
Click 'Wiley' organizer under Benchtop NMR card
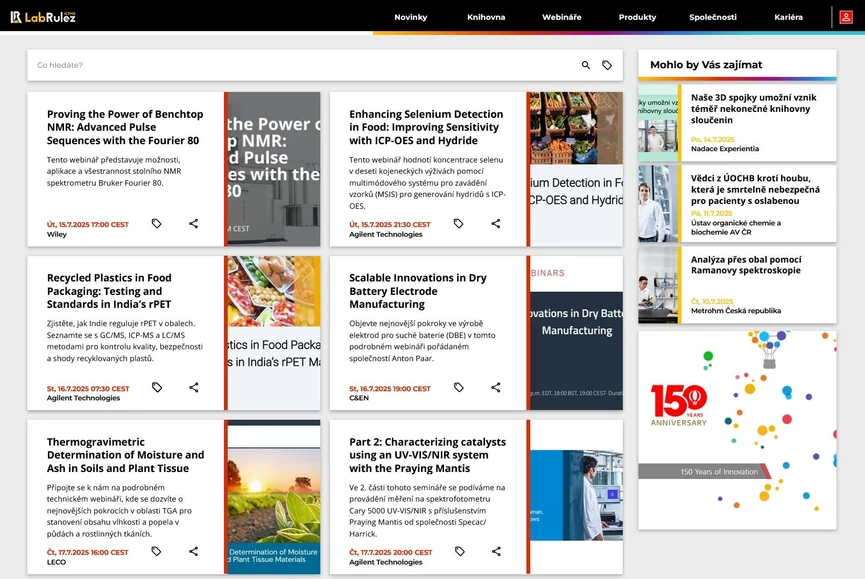click(57, 234)
